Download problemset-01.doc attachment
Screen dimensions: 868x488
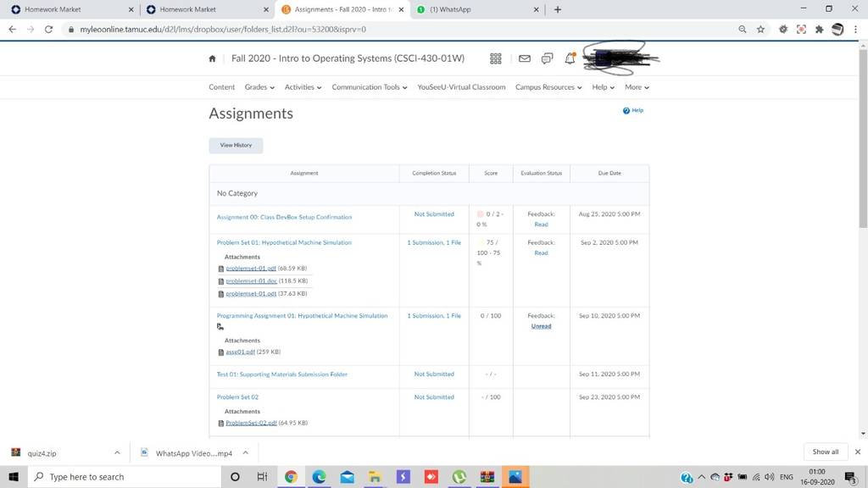point(251,281)
